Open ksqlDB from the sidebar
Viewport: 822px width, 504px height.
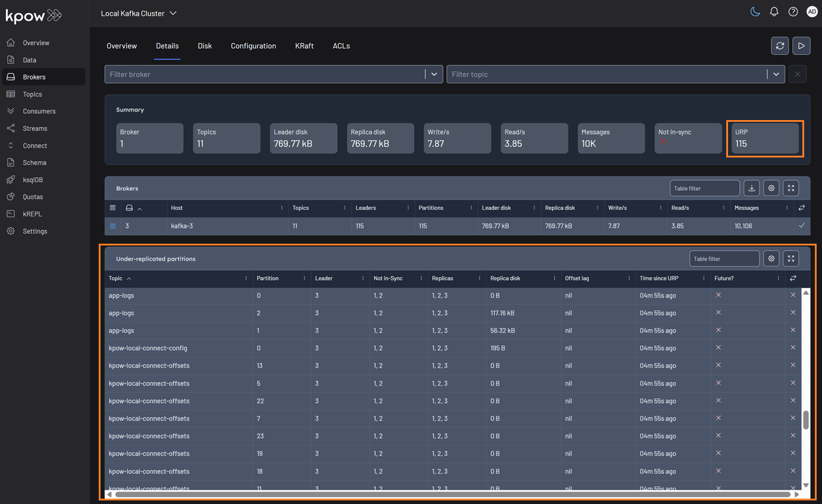click(x=33, y=179)
